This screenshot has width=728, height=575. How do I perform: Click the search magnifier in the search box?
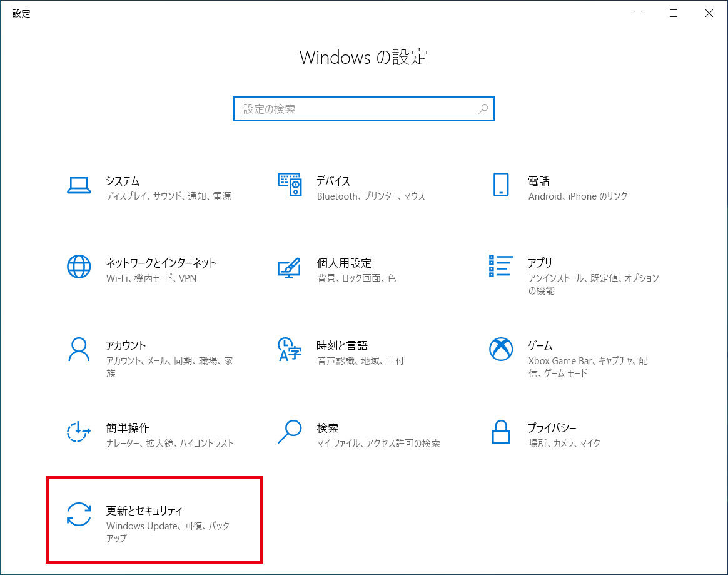pyautogui.click(x=483, y=109)
